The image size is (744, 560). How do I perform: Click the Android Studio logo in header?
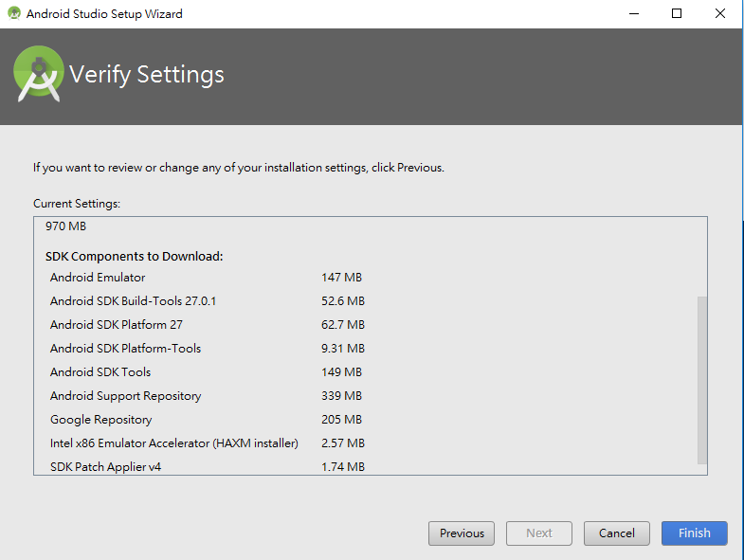click(39, 74)
